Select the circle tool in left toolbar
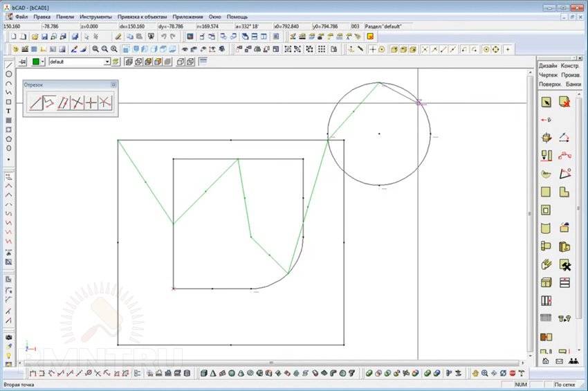 coord(8,74)
